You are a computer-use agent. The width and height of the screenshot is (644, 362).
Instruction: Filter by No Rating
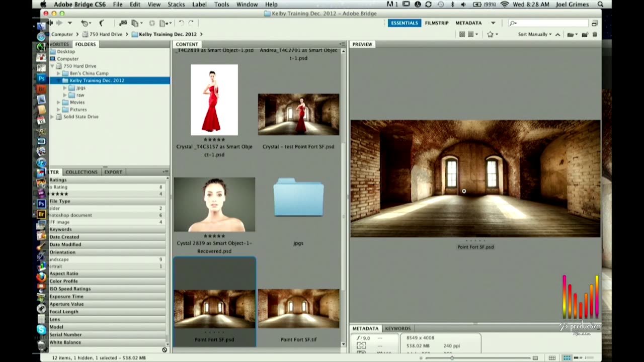click(107, 187)
